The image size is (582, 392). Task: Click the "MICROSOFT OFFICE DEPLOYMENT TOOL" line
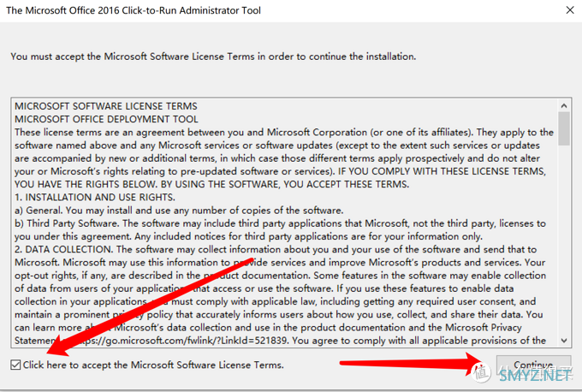[x=106, y=119]
